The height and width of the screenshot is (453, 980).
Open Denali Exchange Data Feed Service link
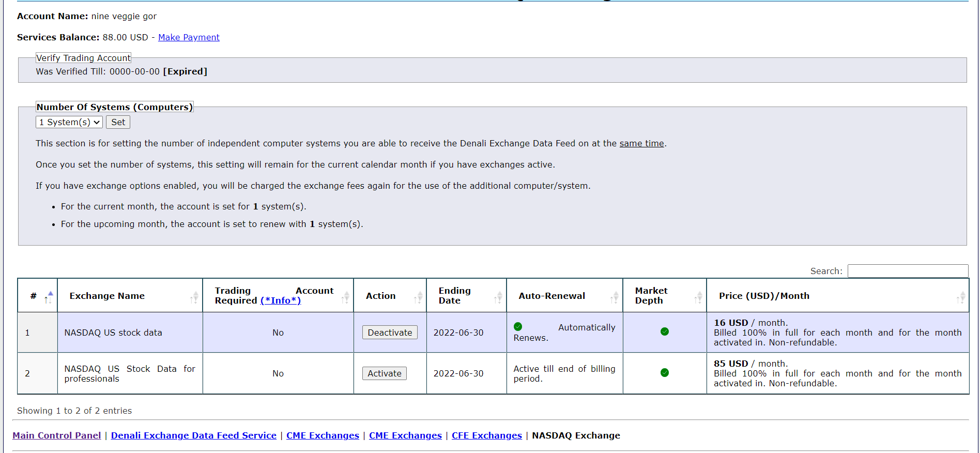click(x=194, y=435)
